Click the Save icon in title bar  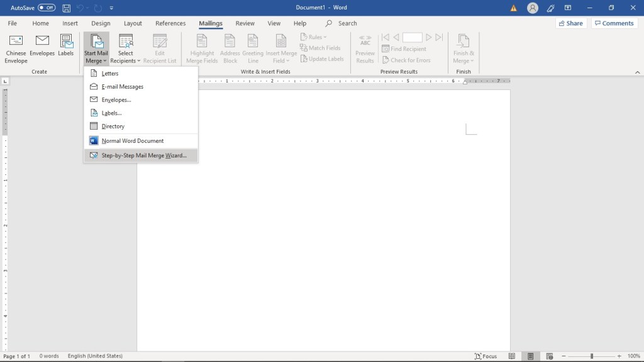coord(67,8)
